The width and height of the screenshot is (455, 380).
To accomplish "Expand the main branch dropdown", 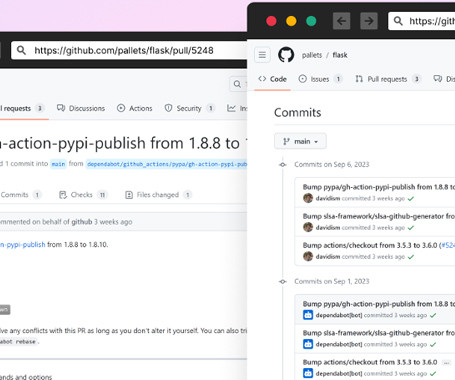I will tap(300, 141).
